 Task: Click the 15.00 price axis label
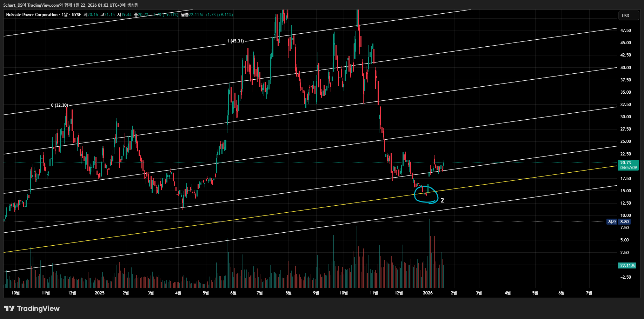coord(625,191)
